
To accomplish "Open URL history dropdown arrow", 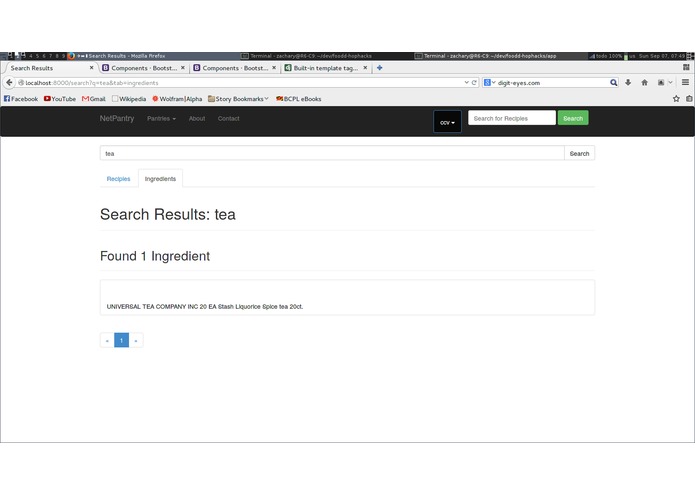I will pos(466,82).
